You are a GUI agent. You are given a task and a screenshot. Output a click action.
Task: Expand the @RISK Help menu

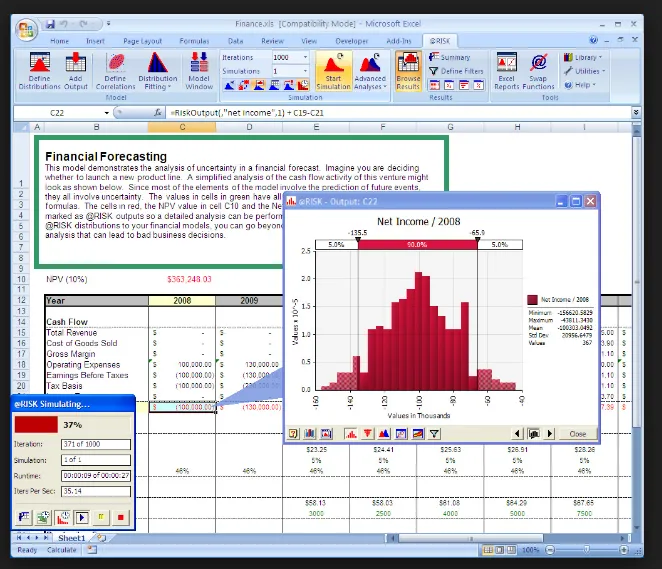580,85
